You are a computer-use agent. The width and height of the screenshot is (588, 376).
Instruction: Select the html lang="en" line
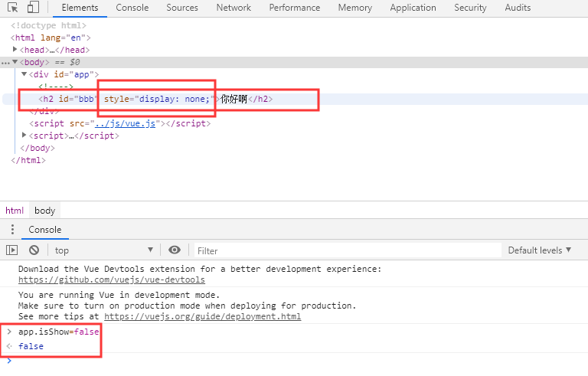coord(51,38)
